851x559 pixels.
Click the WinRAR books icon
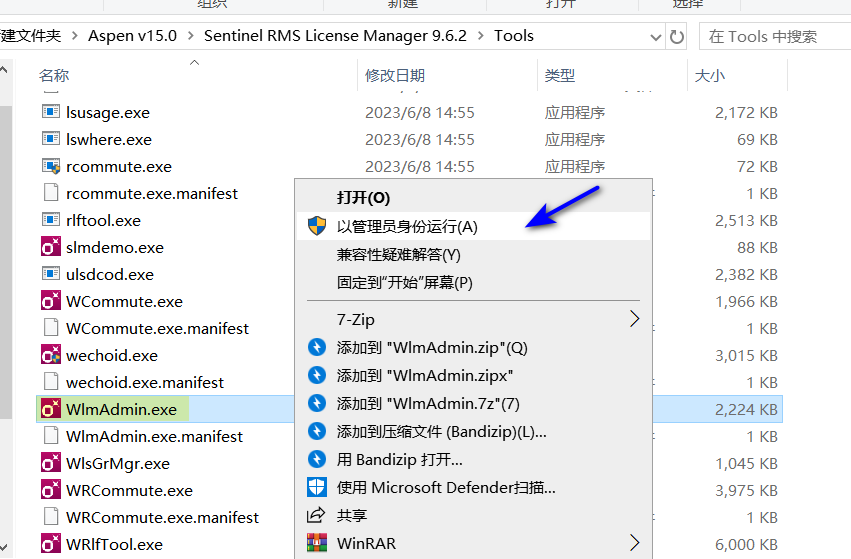point(317,543)
